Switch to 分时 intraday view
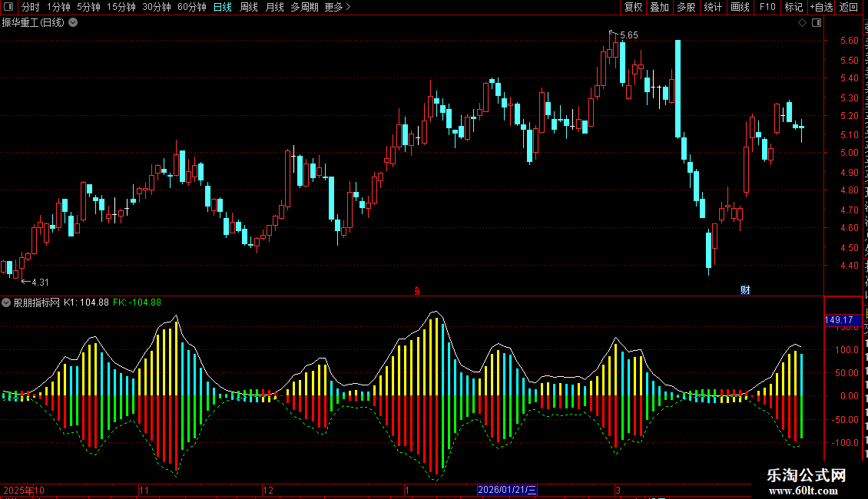The image size is (868, 499). [x=31, y=7]
